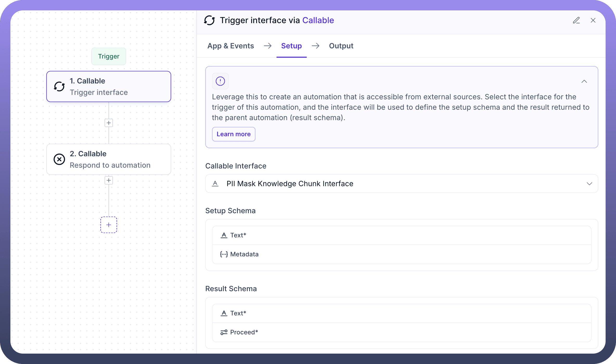Open the Callable Interface dropdown
The image size is (616, 364).
coord(401,184)
